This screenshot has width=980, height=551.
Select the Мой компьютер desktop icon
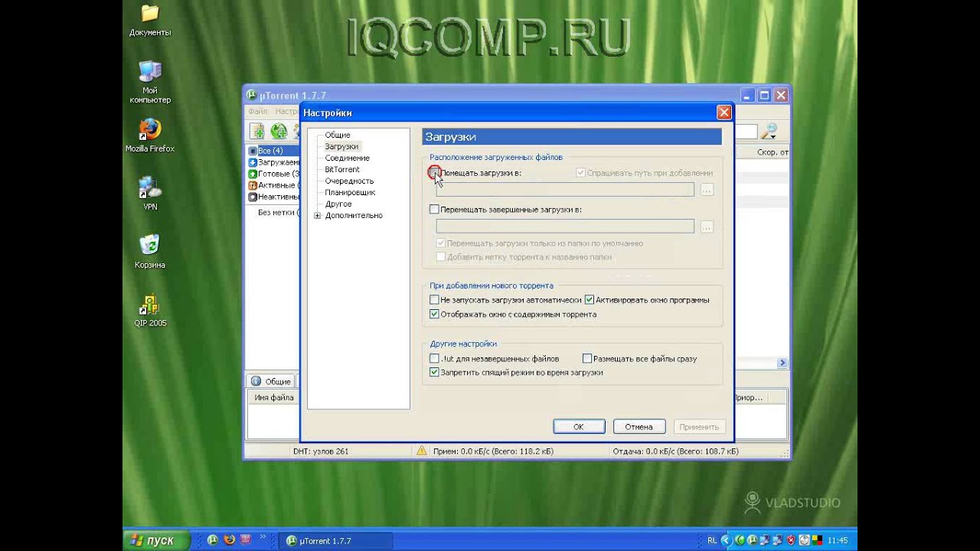coord(150,83)
